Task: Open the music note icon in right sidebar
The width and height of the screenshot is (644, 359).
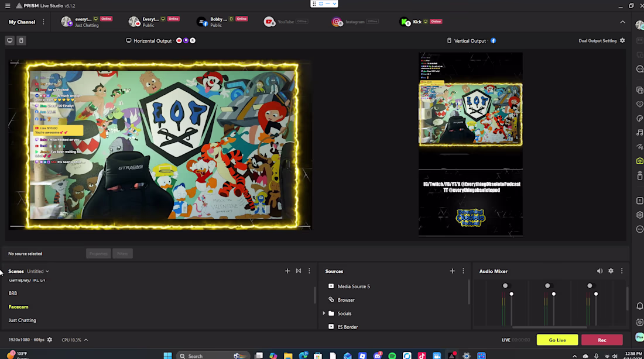Action: [x=639, y=133]
